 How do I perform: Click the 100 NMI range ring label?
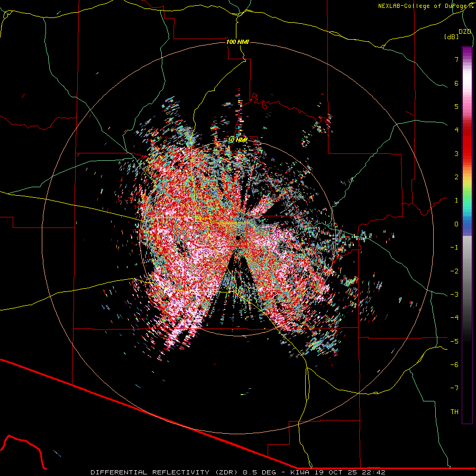237,42
